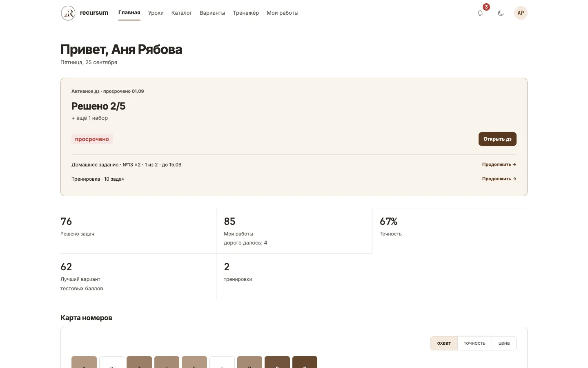Image resolution: width=588 pixels, height=368 pixels.
Task: Open the notifications bell
Action: click(480, 13)
